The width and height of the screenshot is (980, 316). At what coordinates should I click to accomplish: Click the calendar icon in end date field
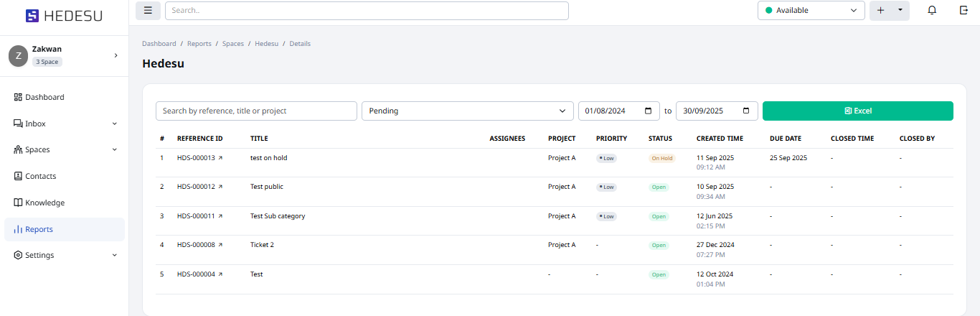pos(746,111)
